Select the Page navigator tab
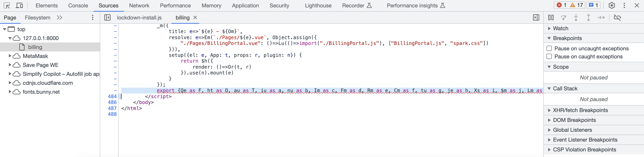Viewport: 644px width, 157px height. 10,17
